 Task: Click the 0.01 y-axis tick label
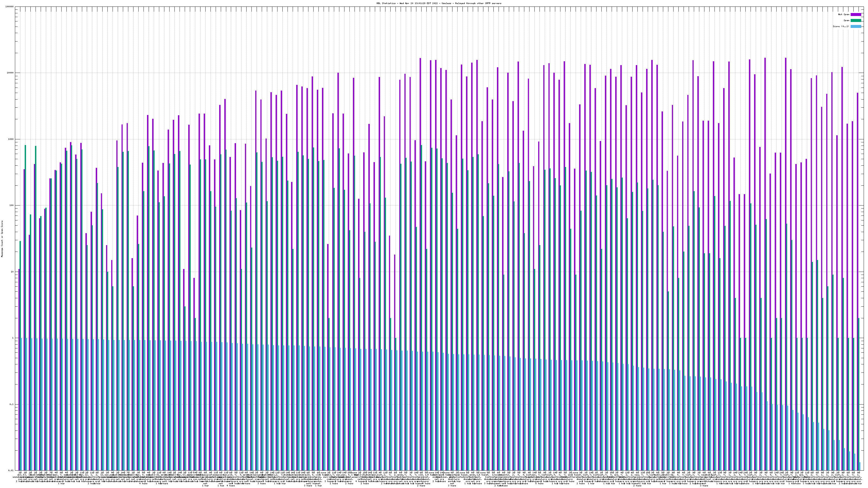11,470
